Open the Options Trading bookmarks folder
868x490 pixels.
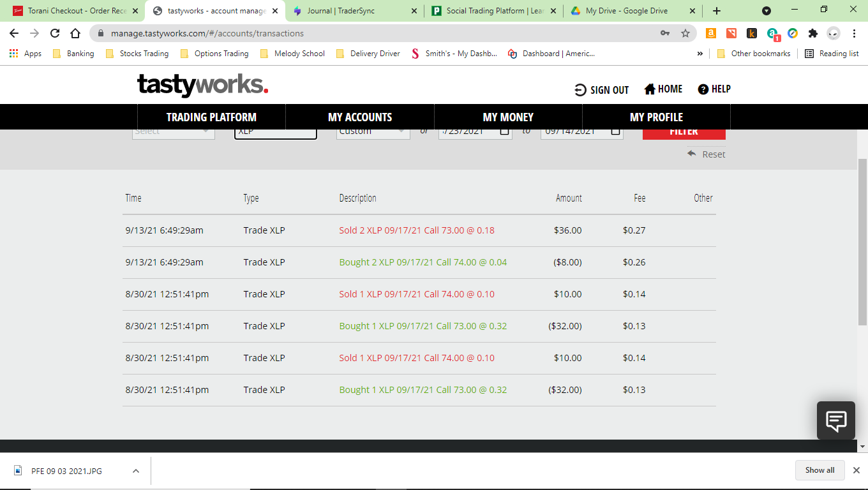(x=214, y=54)
